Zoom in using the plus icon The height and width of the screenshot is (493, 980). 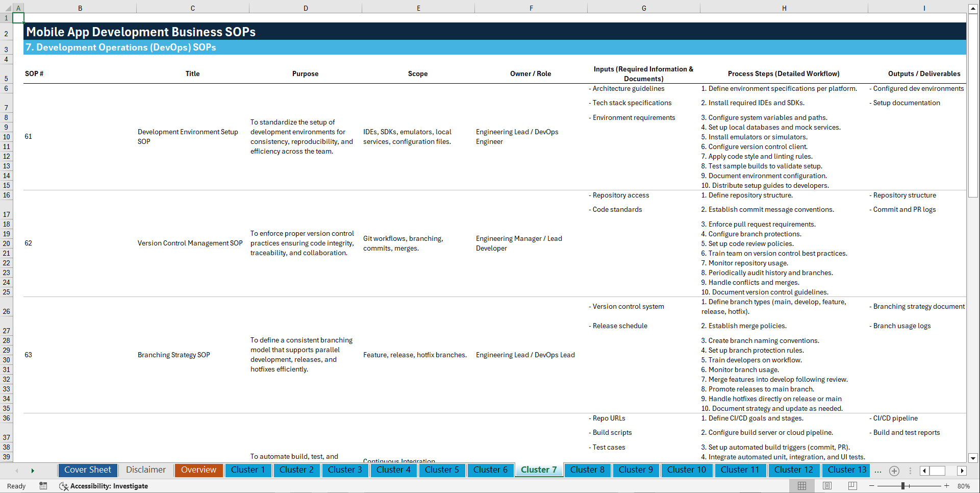[947, 486]
